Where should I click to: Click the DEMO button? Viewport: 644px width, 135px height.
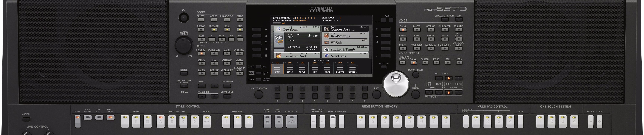[x=184, y=73]
